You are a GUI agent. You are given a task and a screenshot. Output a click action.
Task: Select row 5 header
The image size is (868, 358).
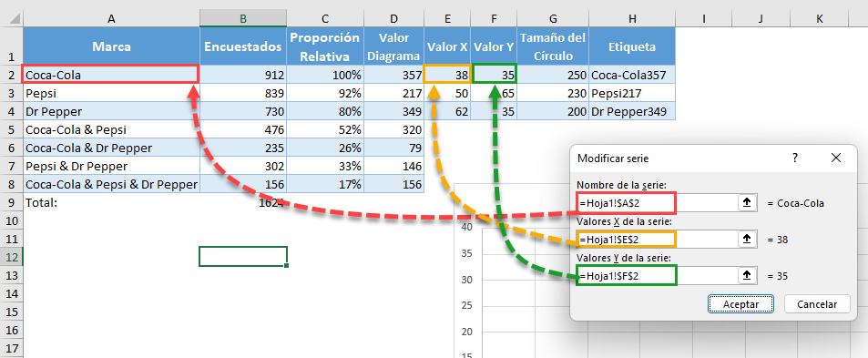pyautogui.click(x=11, y=129)
